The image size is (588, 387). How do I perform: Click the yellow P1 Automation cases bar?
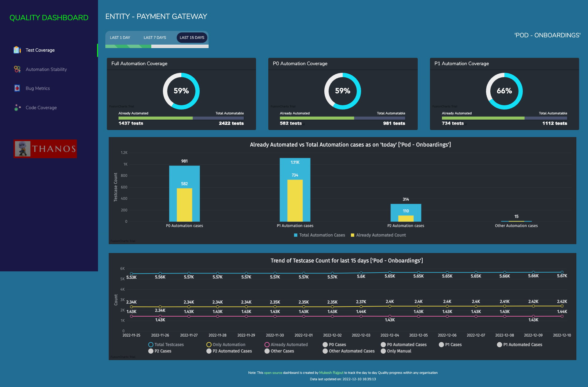tap(295, 200)
